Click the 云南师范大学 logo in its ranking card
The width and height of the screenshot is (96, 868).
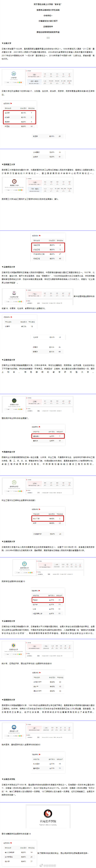pos(14,293)
